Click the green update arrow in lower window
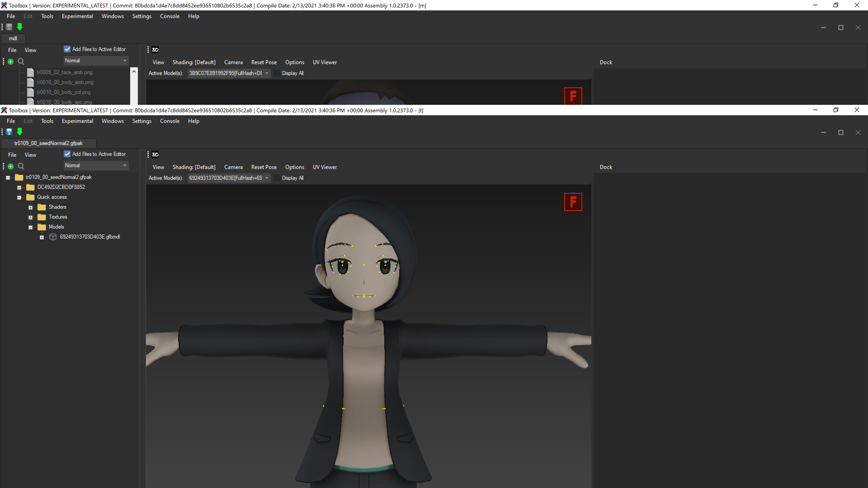The width and height of the screenshot is (868, 488). click(19, 132)
